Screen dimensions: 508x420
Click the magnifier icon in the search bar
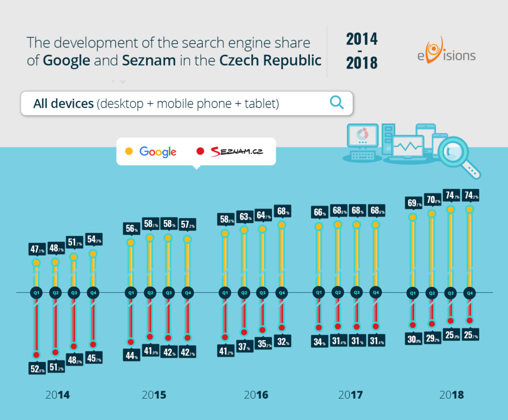point(337,102)
